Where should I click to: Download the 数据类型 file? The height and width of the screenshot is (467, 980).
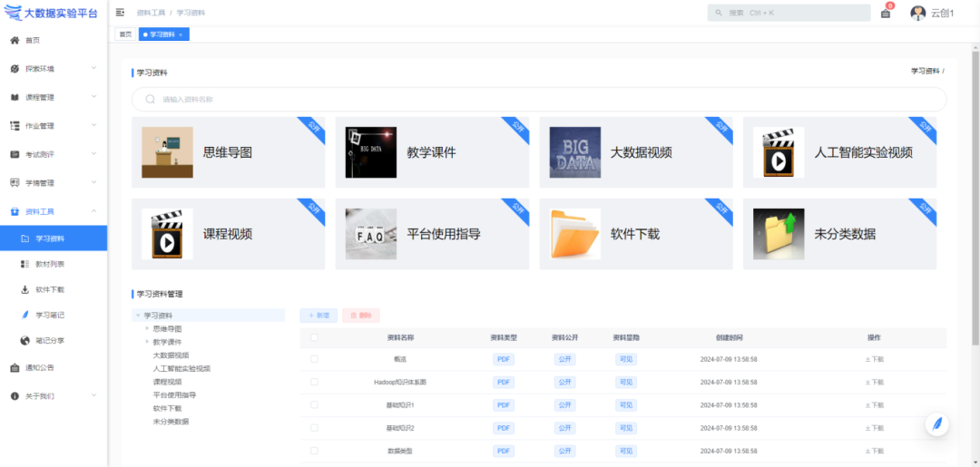[875, 451]
